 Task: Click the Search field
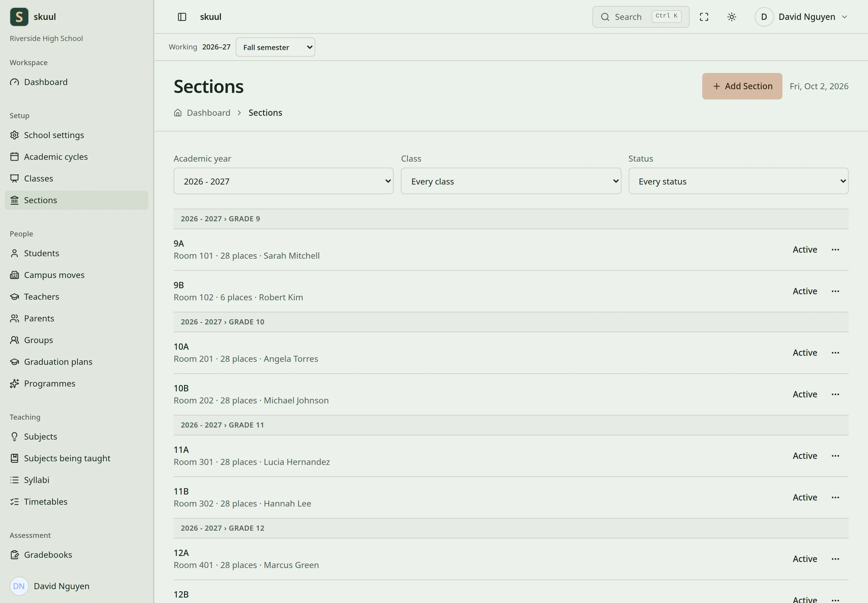pyautogui.click(x=641, y=17)
